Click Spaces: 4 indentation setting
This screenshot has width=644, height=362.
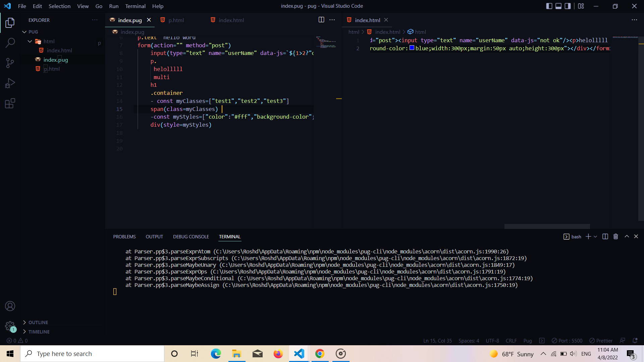pyautogui.click(x=469, y=341)
